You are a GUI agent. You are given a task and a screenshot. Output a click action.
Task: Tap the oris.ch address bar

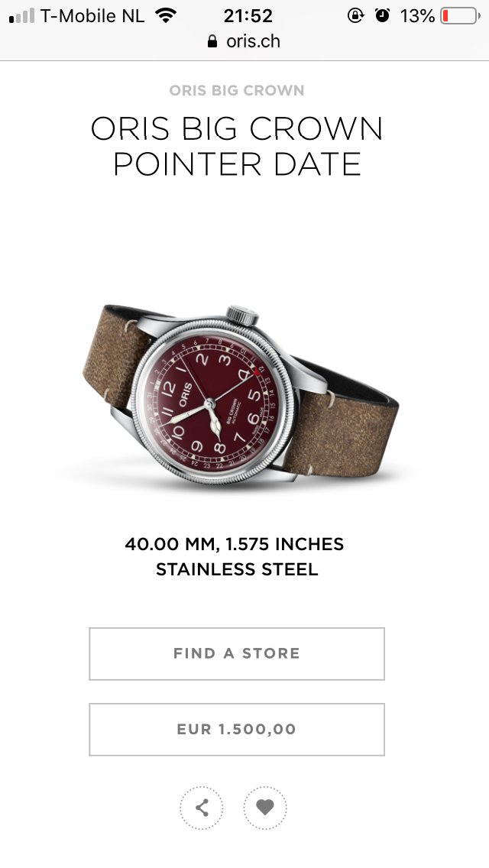[244, 41]
